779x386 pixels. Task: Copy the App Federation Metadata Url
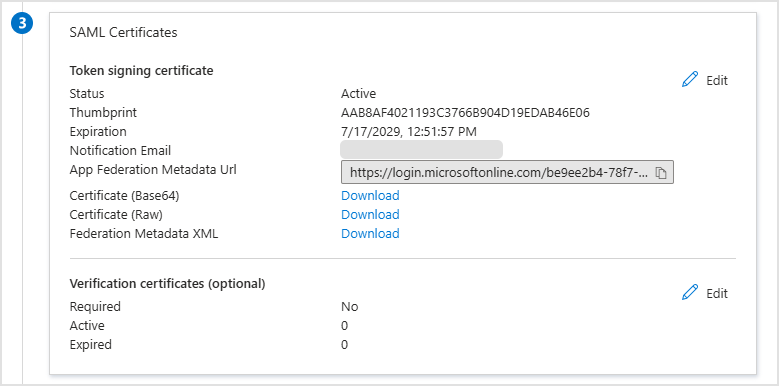pos(660,172)
